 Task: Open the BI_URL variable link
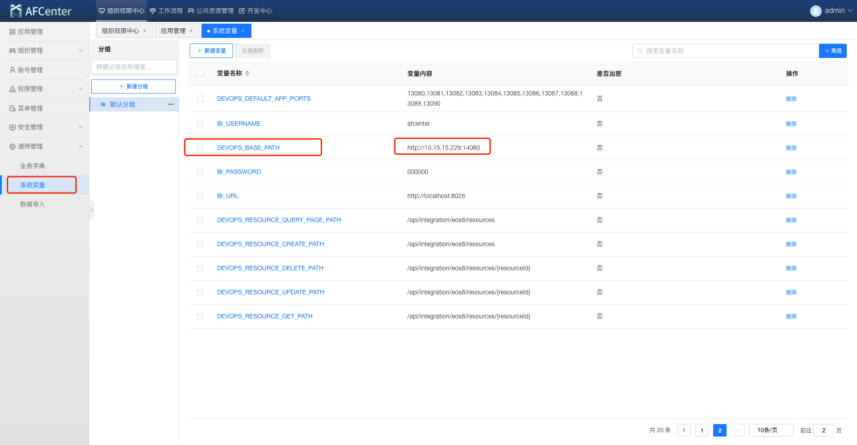225,195
